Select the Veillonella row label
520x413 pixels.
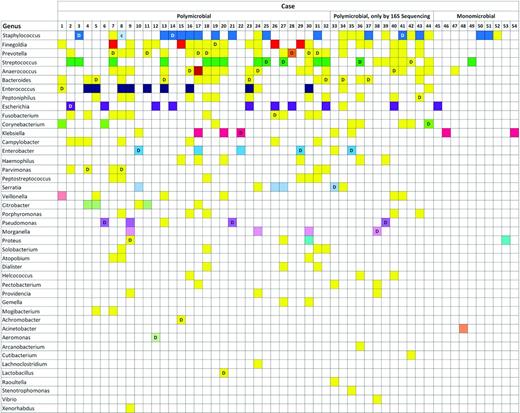14,196
